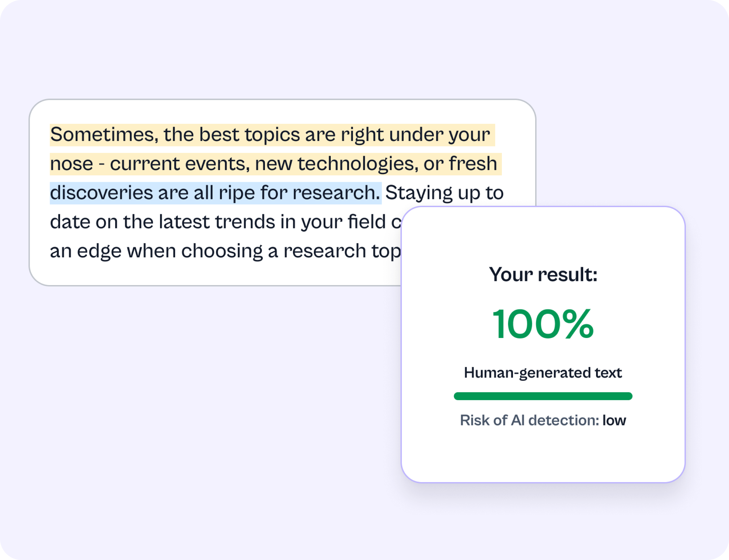The image size is (729, 560).
Task: Select the "Your result:" heading
Action: click(x=543, y=274)
